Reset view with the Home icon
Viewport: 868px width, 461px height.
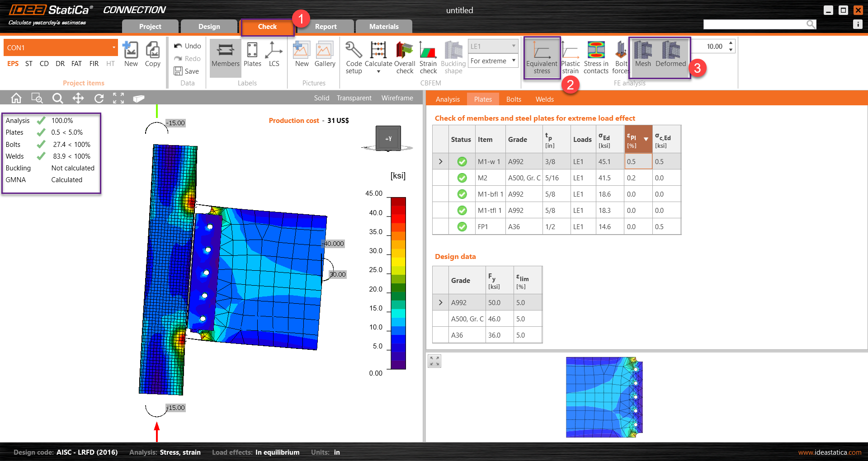pyautogui.click(x=16, y=98)
